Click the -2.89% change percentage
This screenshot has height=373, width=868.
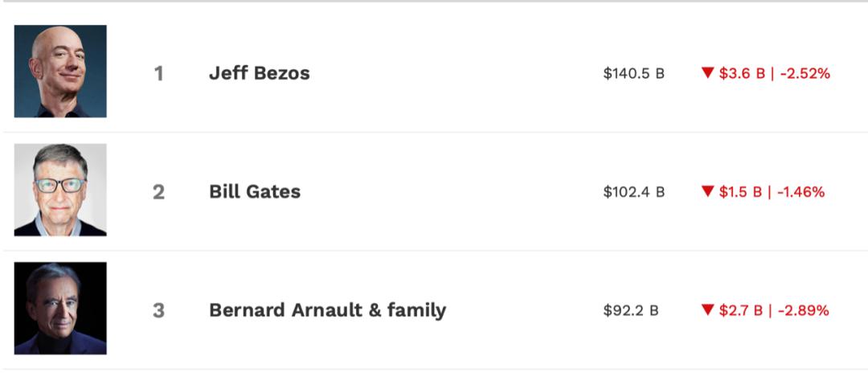pyautogui.click(x=803, y=310)
